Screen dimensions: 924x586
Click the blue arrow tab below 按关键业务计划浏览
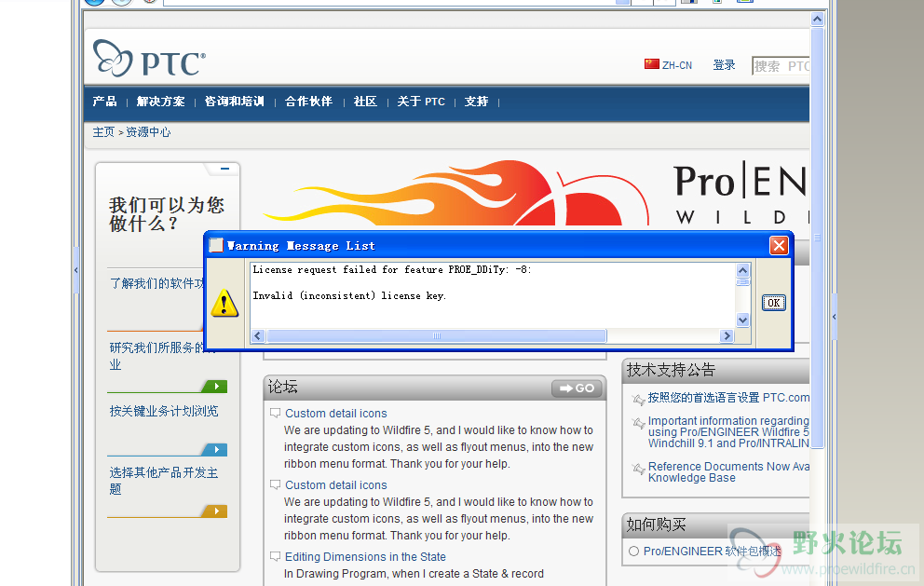point(215,450)
